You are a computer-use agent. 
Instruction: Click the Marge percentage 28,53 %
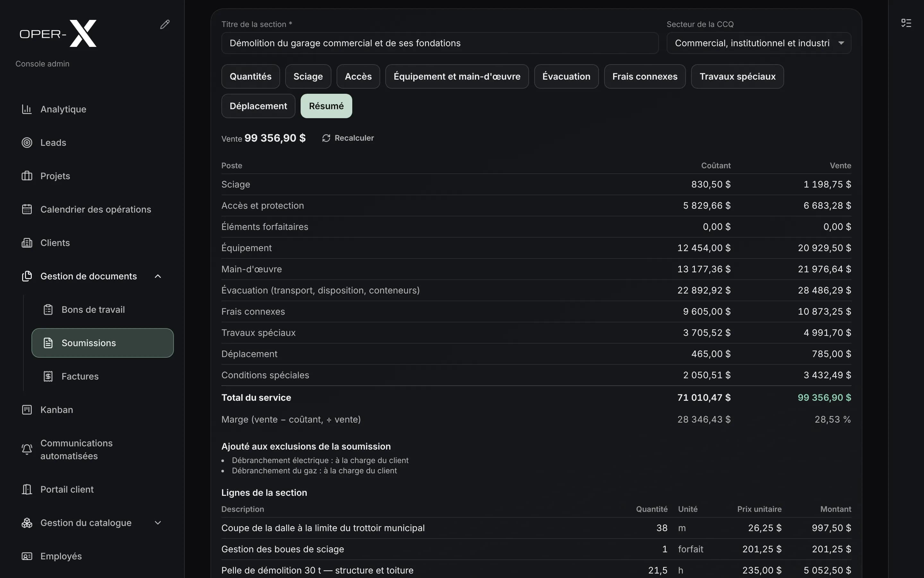tap(833, 419)
